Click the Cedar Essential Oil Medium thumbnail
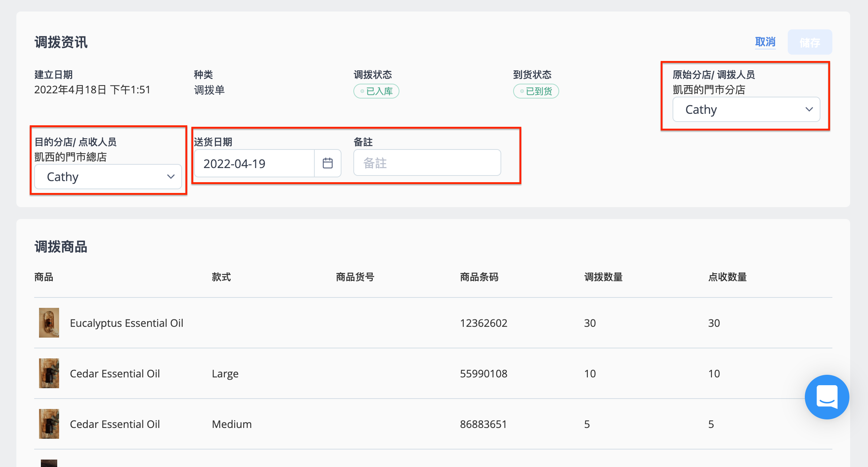The image size is (868, 467). coord(49,424)
